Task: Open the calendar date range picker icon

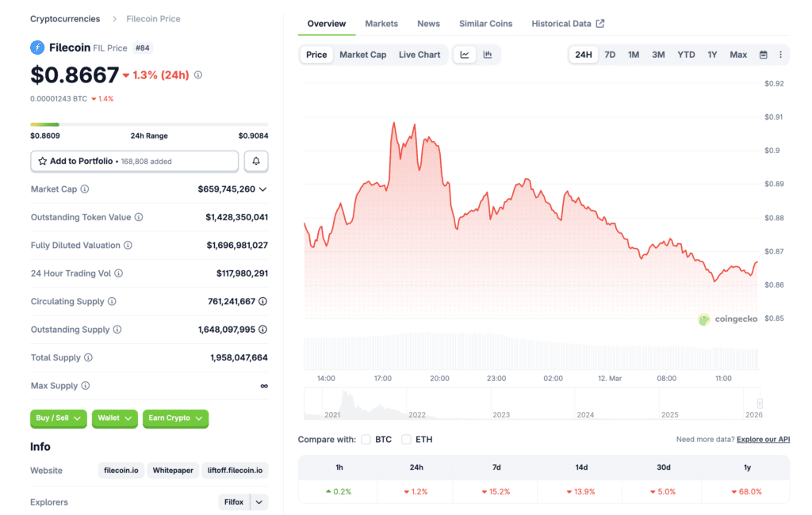Action: coord(763,55)
